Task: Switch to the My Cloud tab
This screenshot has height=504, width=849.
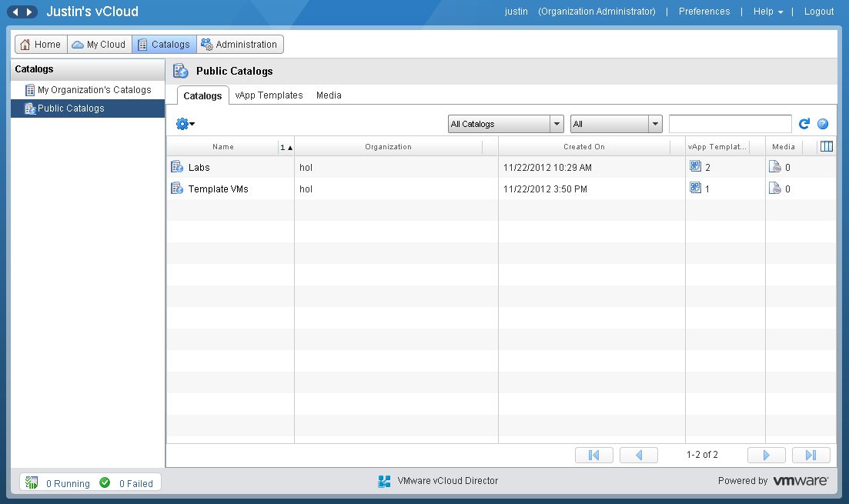Action: tap(99, 45)
